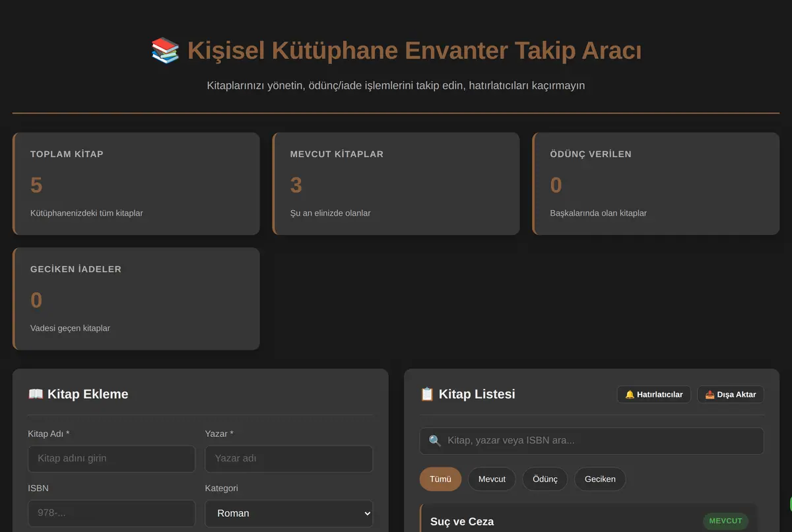Open the Kategori dropdown showing Roman
Screen dimensions: 792x532
coord(289,514)
